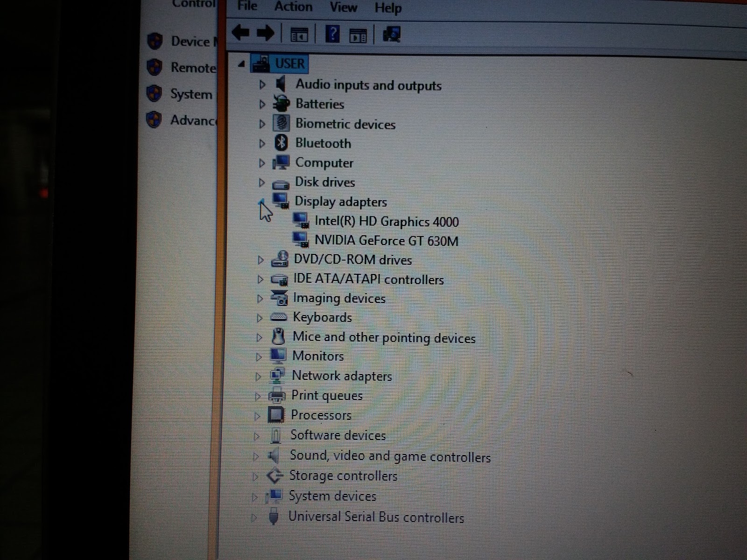Expand the DVD/CD-ROM drives category
Image resolution: width=747 pixels, height=560 pixels.
pos(261,260)
